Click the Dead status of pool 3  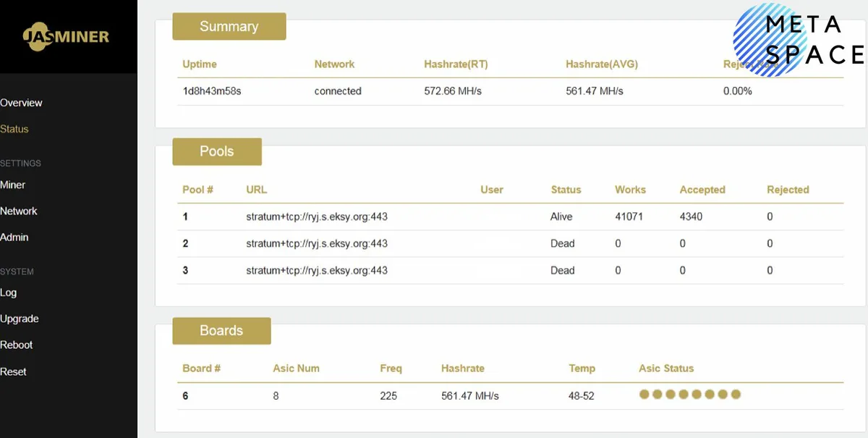(563, 270)
